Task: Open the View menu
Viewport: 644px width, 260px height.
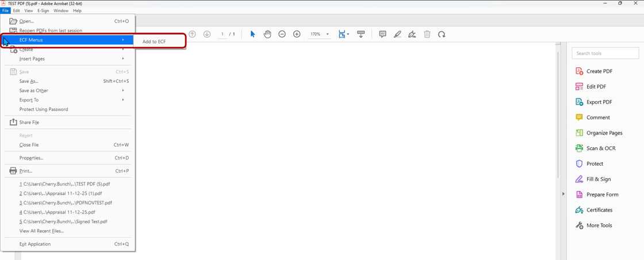Action: click(29, 11)
